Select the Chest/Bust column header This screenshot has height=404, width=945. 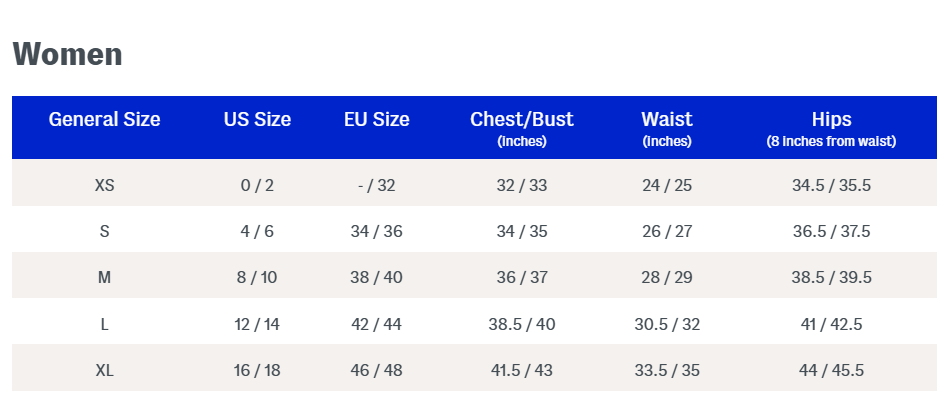coord(522,120)
